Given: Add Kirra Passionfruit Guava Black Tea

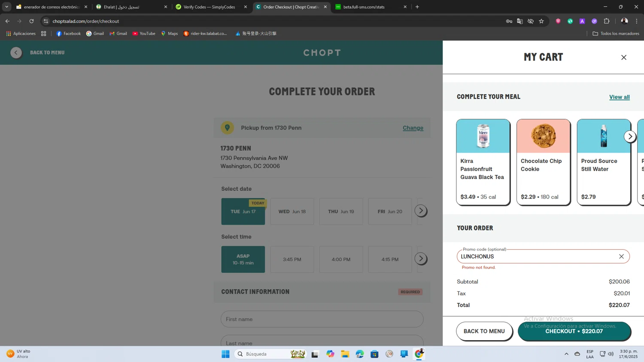Looking at the screenshot, I should pos(483,162).
